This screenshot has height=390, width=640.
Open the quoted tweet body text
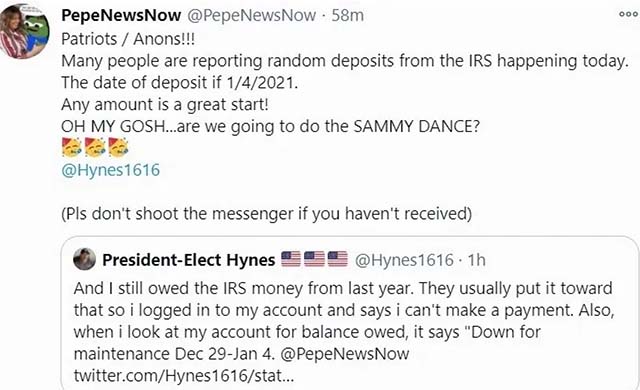click(x=344, y=332)
